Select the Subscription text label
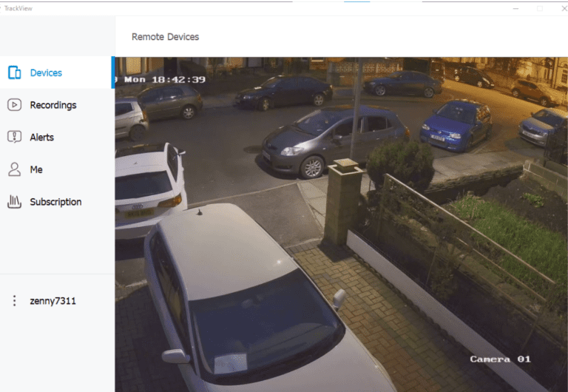The width and height of the screenshot is (568, 392). [x=55, y=202]
